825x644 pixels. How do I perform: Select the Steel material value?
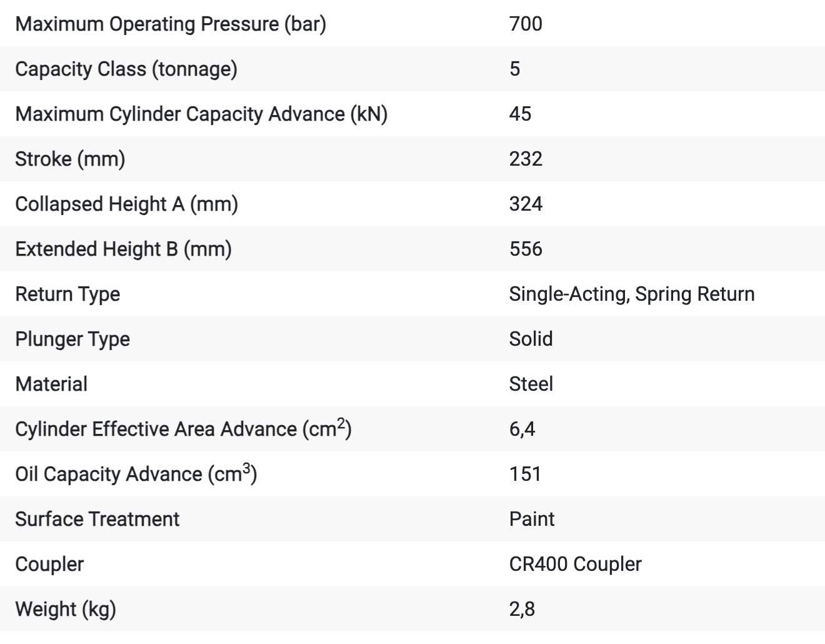[531, 384]
